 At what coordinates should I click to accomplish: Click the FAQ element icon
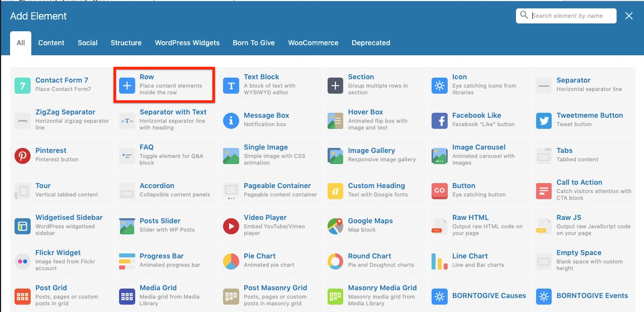point(127,156)
